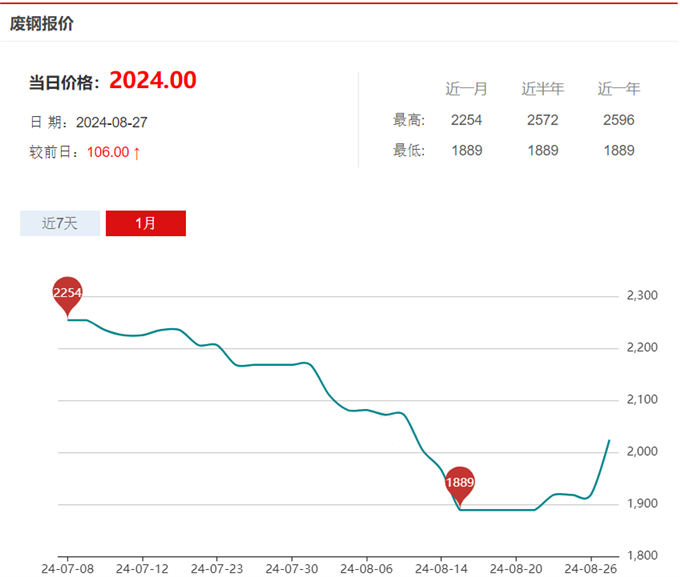Select the red 1月 tab
Image resolution: width=680 pixels, height=577 pixels.
145,223
